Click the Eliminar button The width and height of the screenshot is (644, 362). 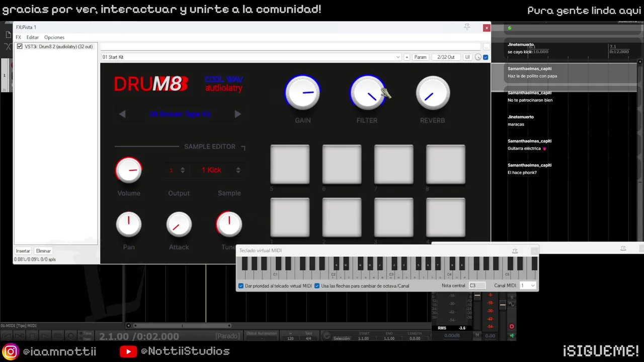click(x=43, y=251)
